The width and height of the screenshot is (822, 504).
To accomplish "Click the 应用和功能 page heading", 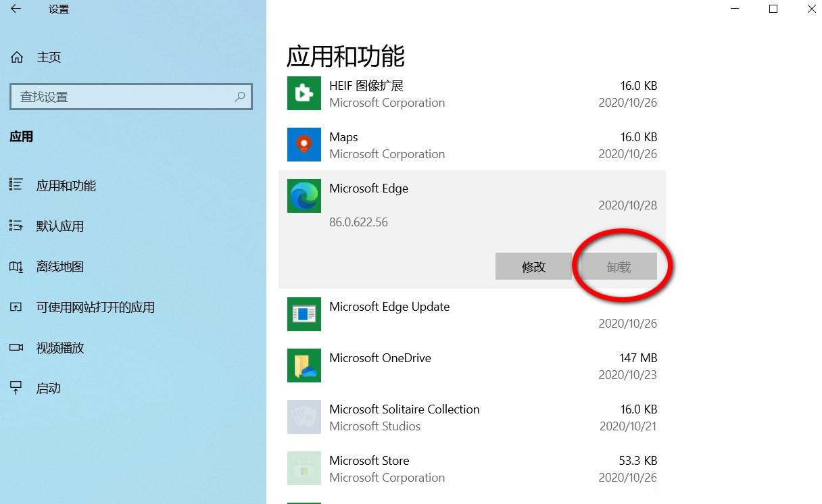I will tap(345, 56).
